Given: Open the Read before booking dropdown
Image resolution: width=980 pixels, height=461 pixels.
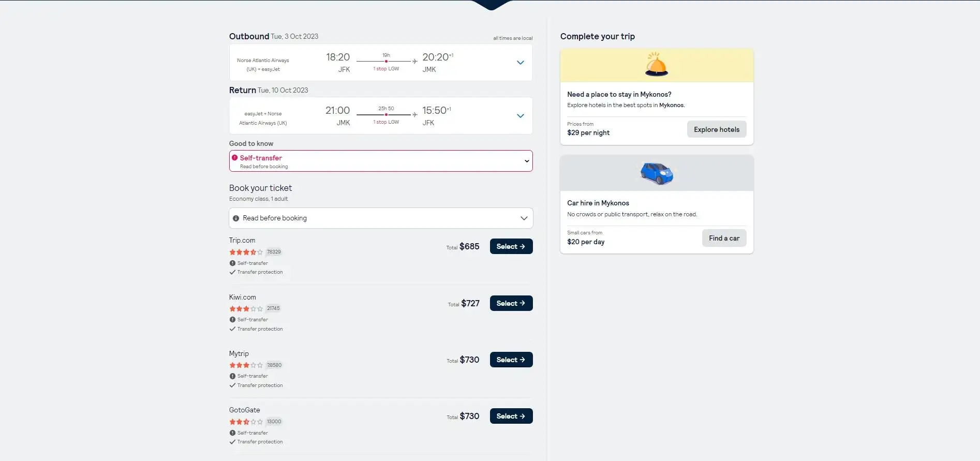Looking at the screenshot, I should pyautogui.click(x=381, y=218).
